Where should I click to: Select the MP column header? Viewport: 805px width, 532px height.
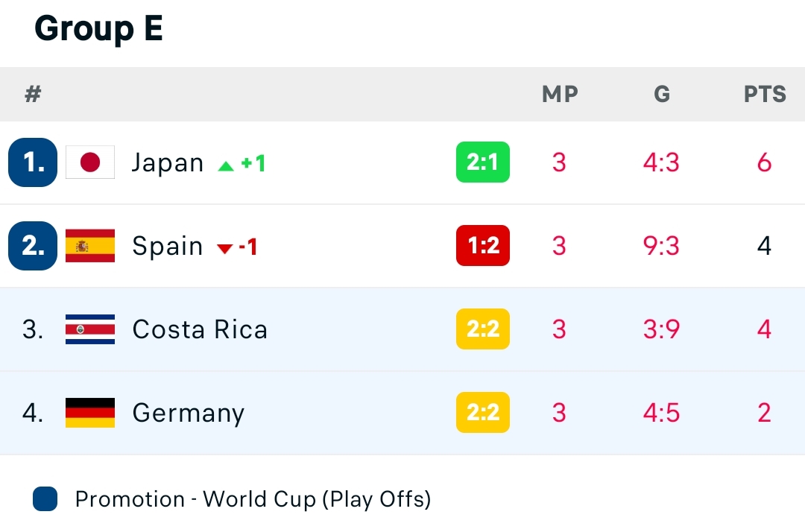tap(560, 95)
